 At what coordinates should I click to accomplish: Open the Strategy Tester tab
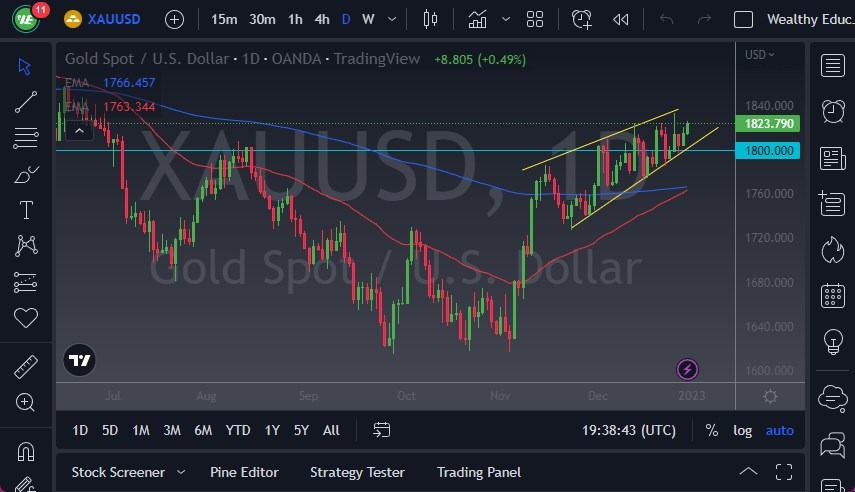(357, 472)
